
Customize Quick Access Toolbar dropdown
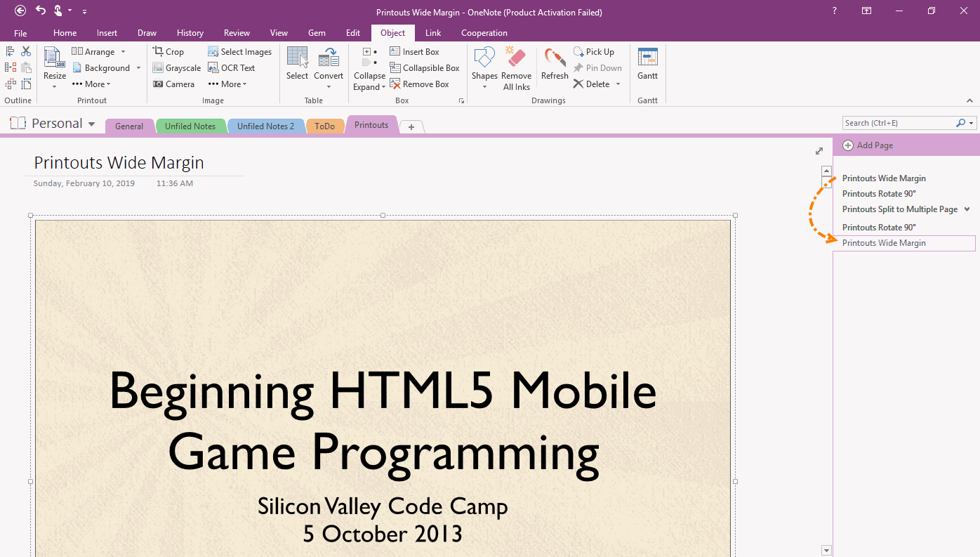pos(84,11)
